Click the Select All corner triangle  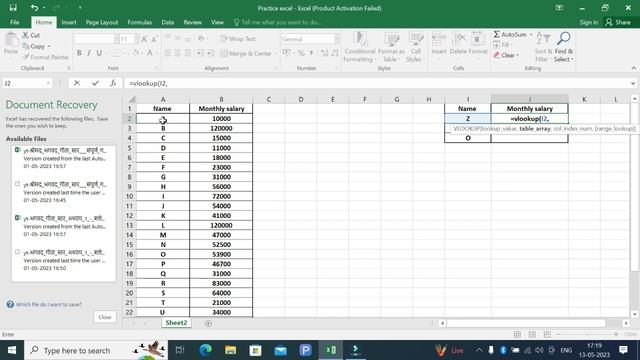tap(132, 99)
